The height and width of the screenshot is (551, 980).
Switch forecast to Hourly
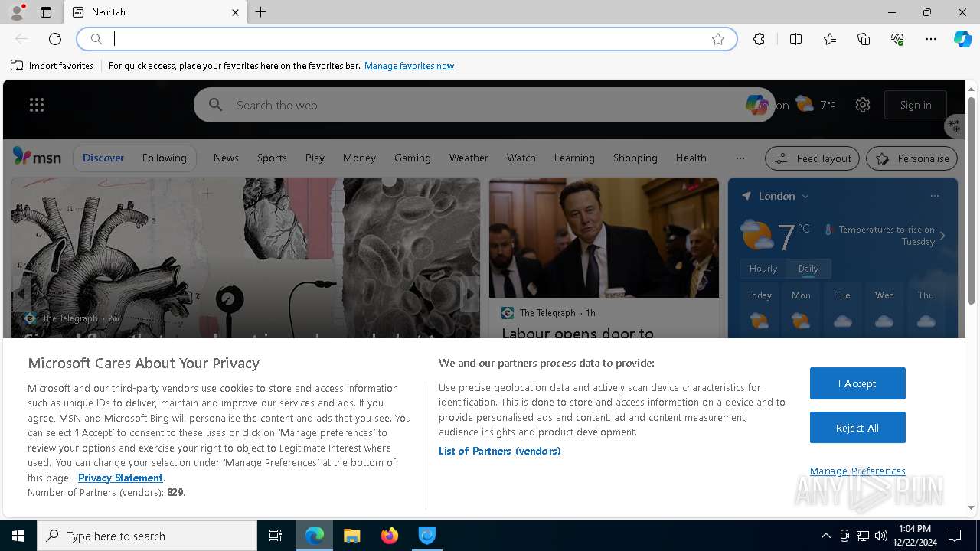click(x=763, y=269)
